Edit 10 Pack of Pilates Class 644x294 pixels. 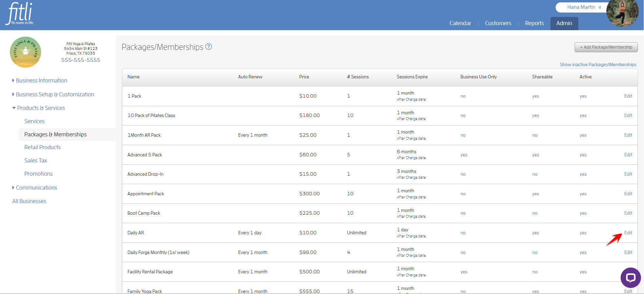(628, 115)
